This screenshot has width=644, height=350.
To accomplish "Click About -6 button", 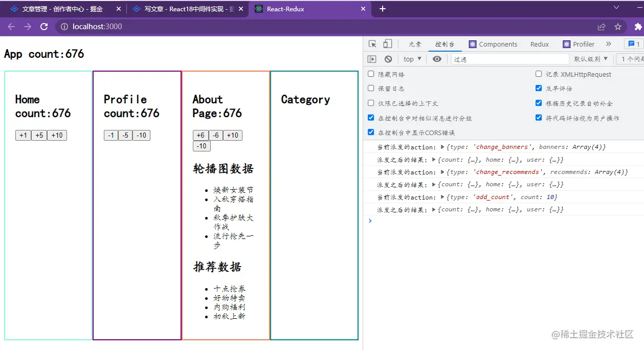I will [x=215, y=135].
